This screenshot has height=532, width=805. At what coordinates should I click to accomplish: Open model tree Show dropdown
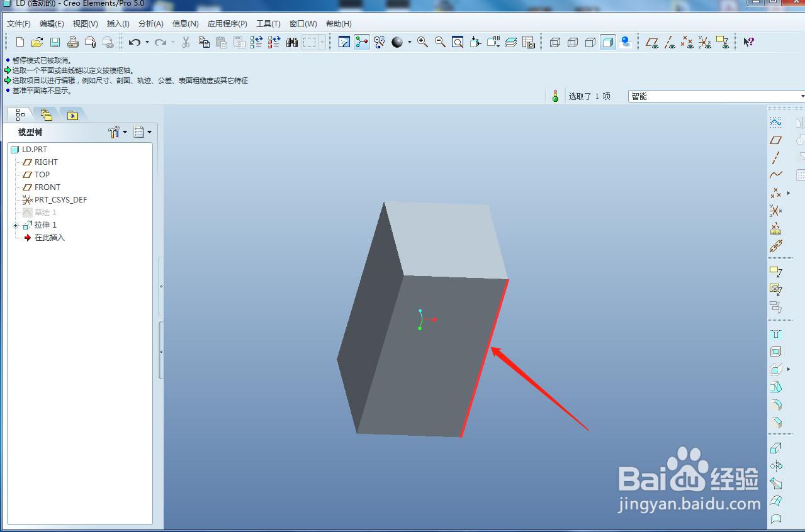143,132
